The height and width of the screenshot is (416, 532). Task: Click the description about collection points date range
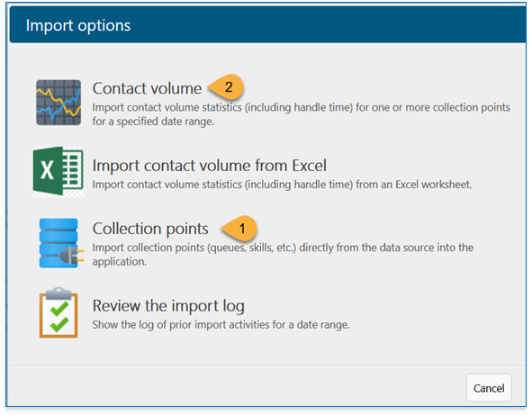pos(302,114)
